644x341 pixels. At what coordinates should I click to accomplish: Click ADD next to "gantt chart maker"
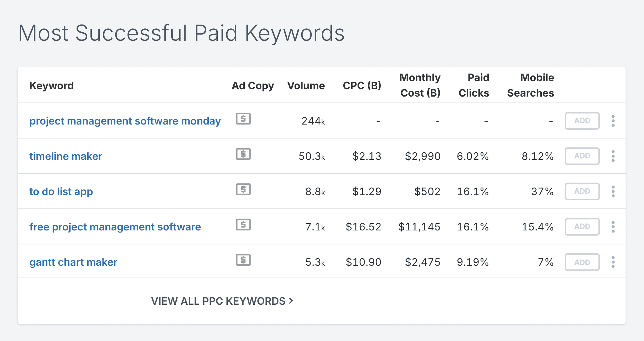point(582,262)
